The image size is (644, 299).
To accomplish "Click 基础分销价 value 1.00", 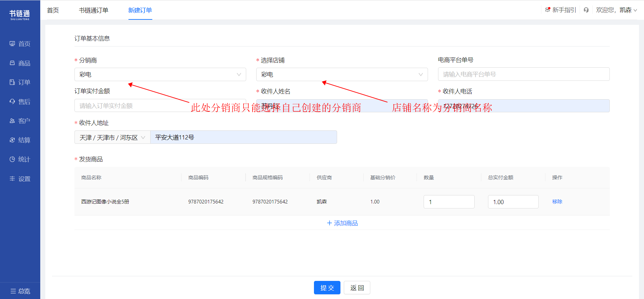I will click(375, 201).
